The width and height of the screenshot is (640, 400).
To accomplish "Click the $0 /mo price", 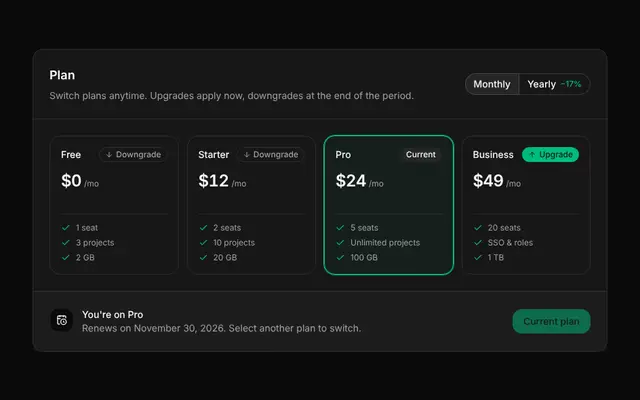I will click(x=80, y=181).
